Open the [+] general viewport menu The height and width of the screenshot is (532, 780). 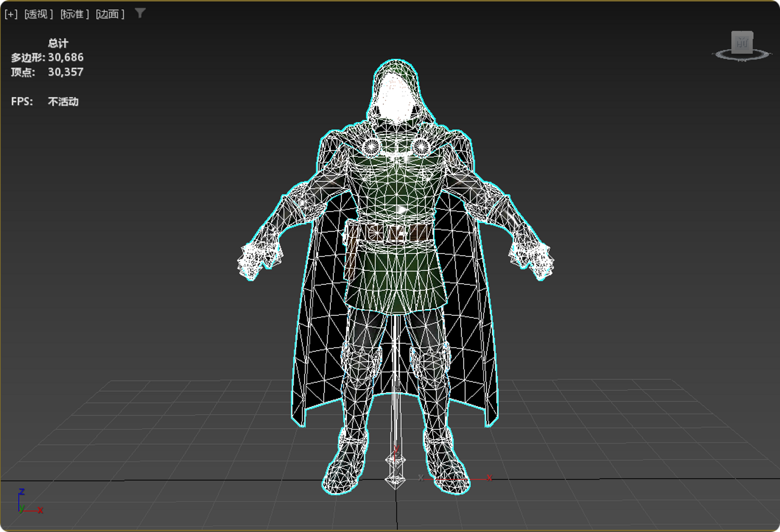coord(11,14)
